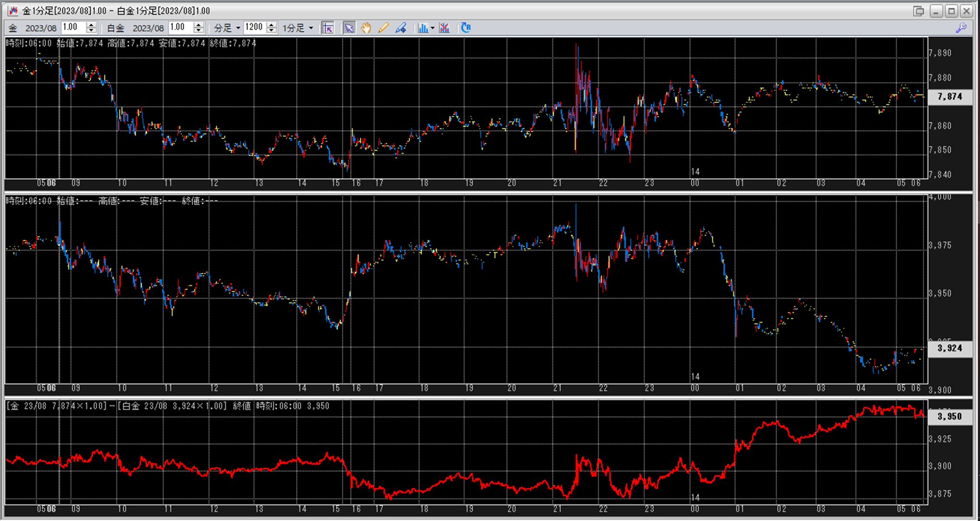Click the 7,874 gold price marker
Image resolution: width=980 pixels, height=521 pixels.
(x=950, y=97)
